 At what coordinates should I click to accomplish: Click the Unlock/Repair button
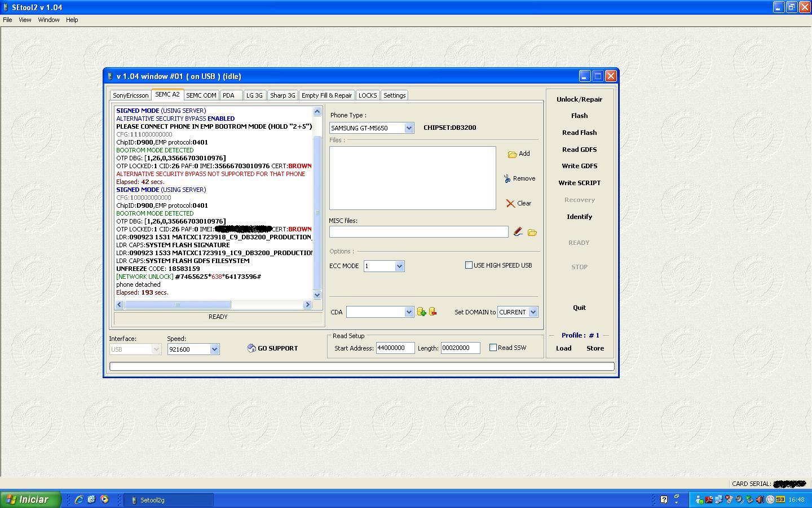coord(579,99)
